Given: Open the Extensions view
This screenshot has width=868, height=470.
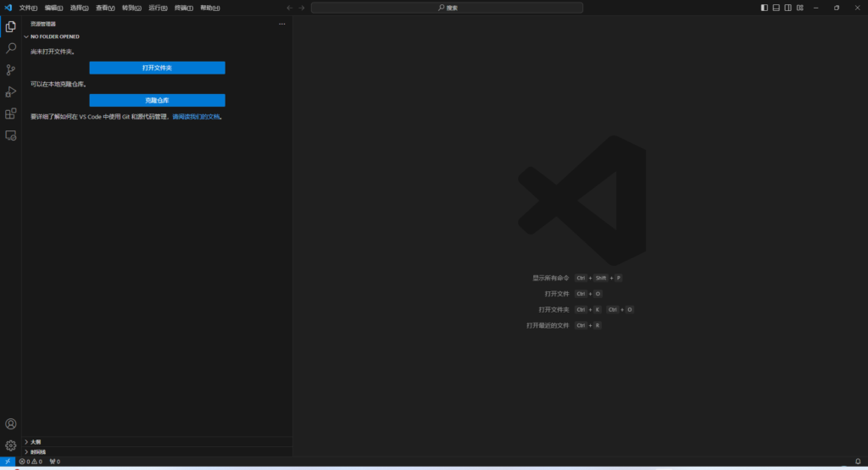Looking at the screenshot, I should (11, 113).
